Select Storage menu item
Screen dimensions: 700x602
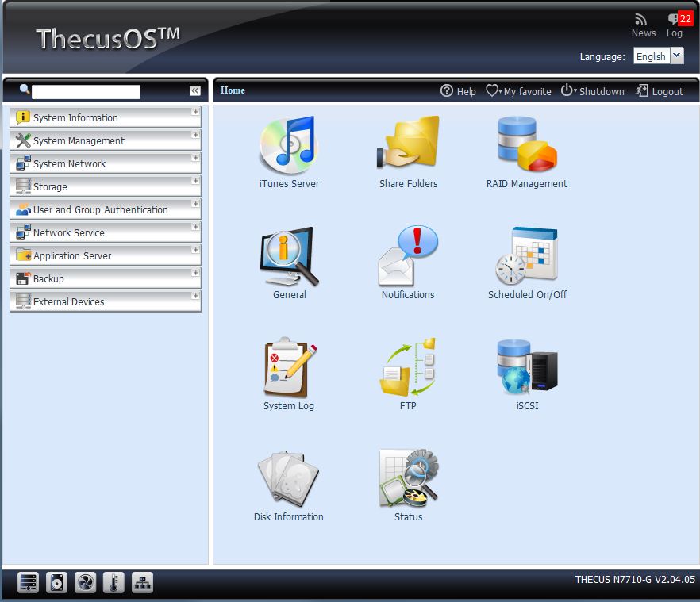coord(106,187)
